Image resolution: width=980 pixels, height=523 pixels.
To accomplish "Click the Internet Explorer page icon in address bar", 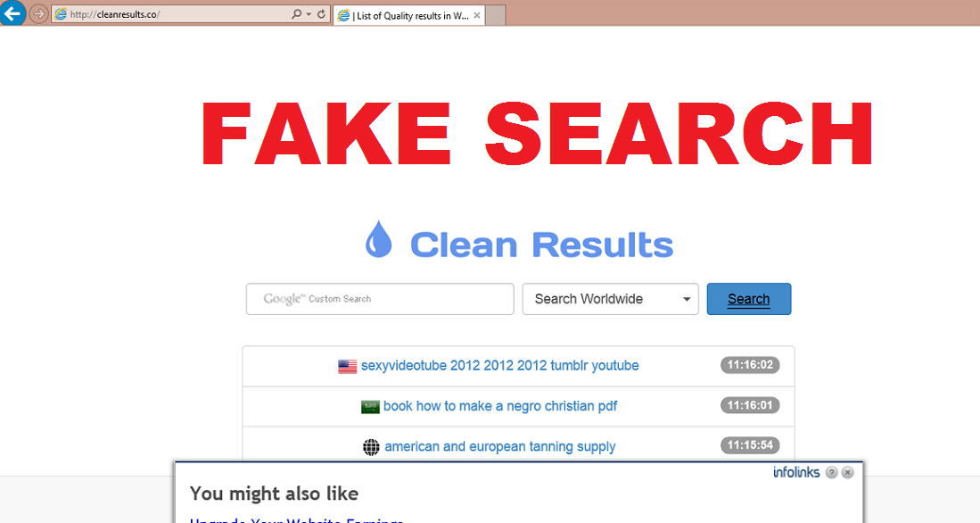I will tap(61, 13).
